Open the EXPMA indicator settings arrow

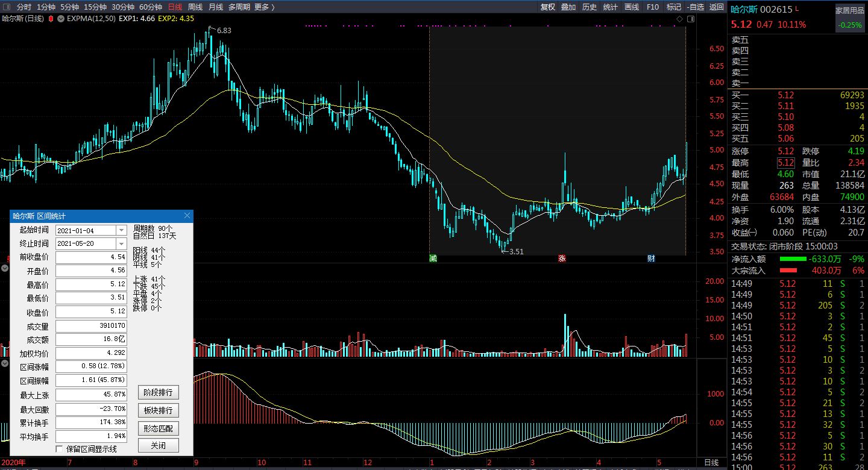tap(61, 19)
